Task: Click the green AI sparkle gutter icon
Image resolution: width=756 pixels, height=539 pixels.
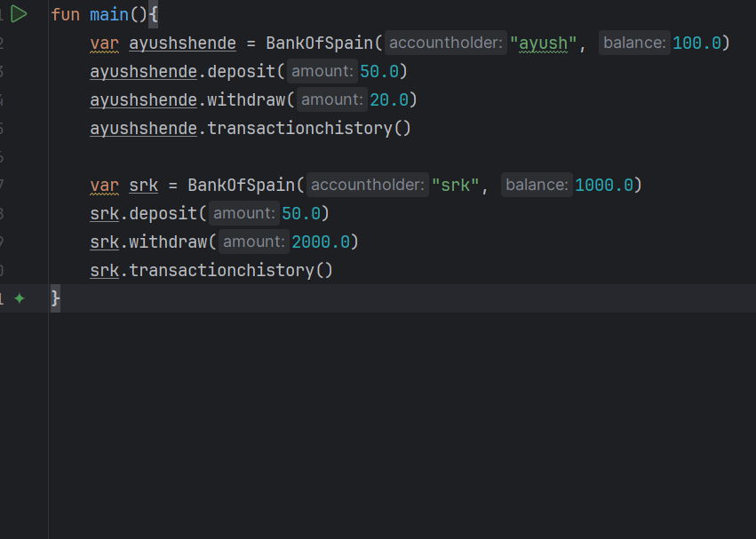Action: pyautogui.click(x=20, y=298)
